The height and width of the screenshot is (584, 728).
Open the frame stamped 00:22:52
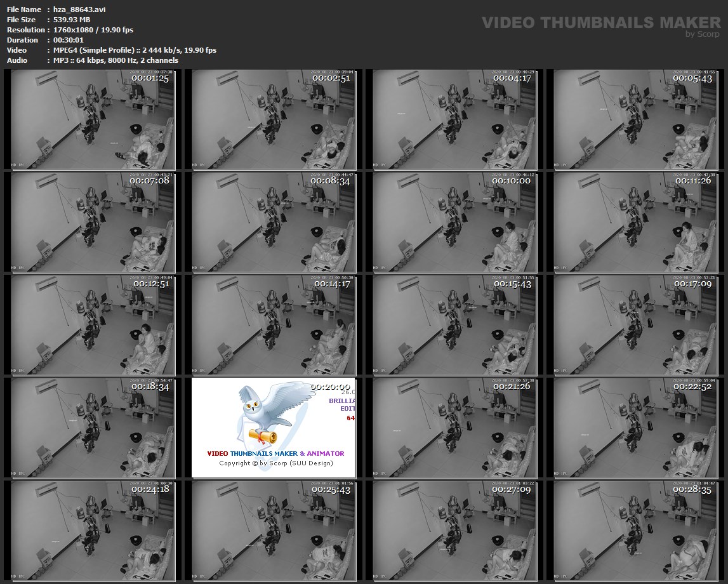(x=635, y=428)
